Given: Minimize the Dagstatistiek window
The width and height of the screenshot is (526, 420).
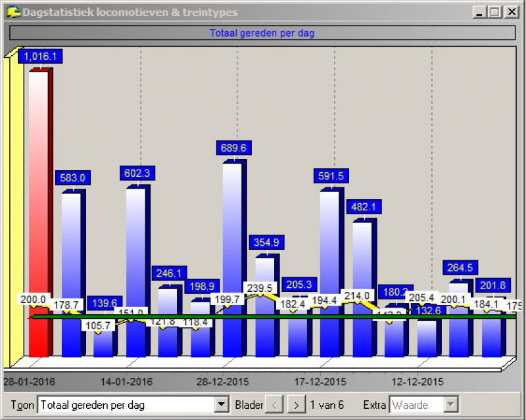Looking at the screenshot, I should [480, 12].
